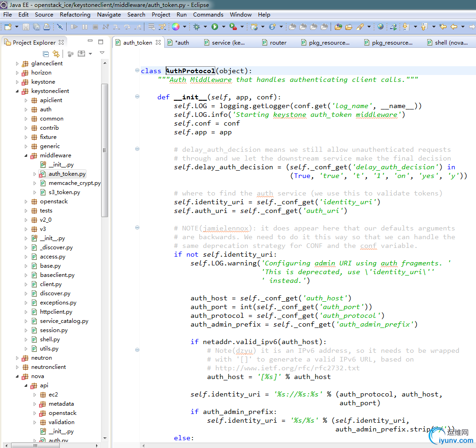Click Project Explorer scroll down arrow
Image resolution: width=476 pixels, height=448 pixels.
tap(105, 438)
